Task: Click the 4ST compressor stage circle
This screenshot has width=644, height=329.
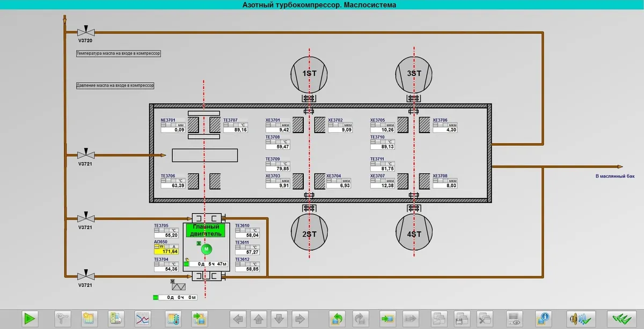Action: point(414,233)
